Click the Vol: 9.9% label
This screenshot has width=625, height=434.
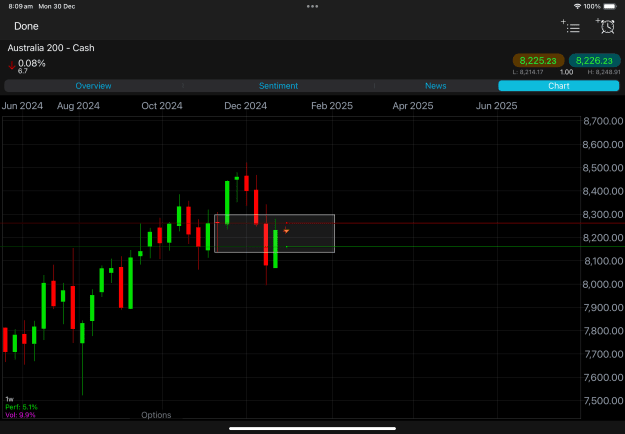click(x=20, y=415)
